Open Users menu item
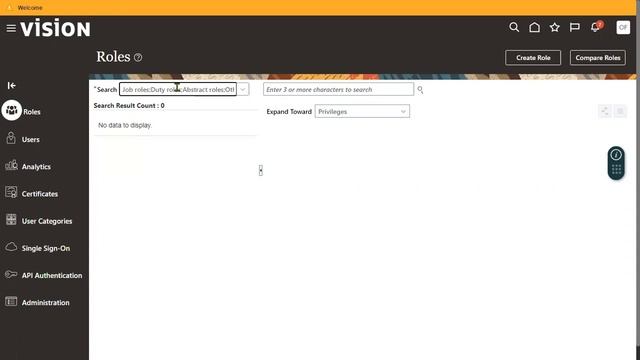Image resolution: width=640 pixels, height=360 pixels. tap(31, 140)
